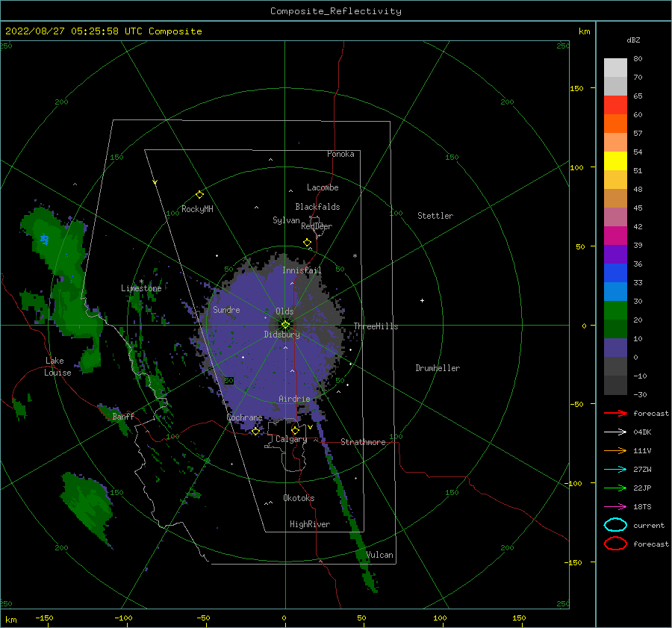Screen dimensions: 672x628
Task: Click the Olds town label
Action: pos(284,311)
